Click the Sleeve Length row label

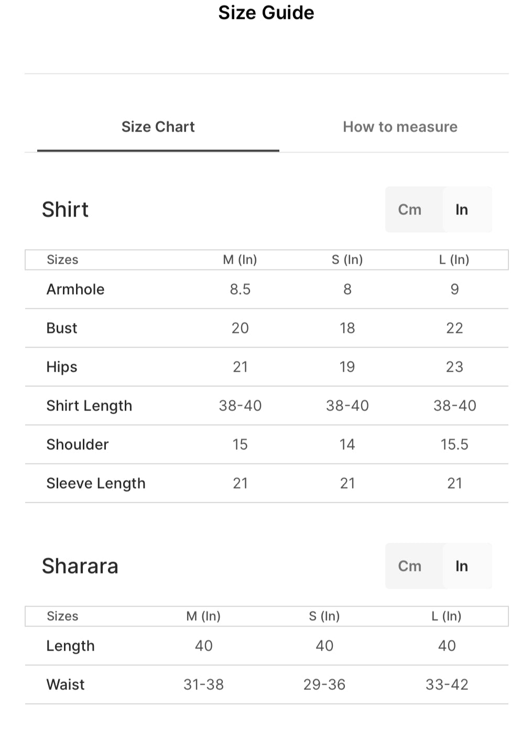click(96, 483)
